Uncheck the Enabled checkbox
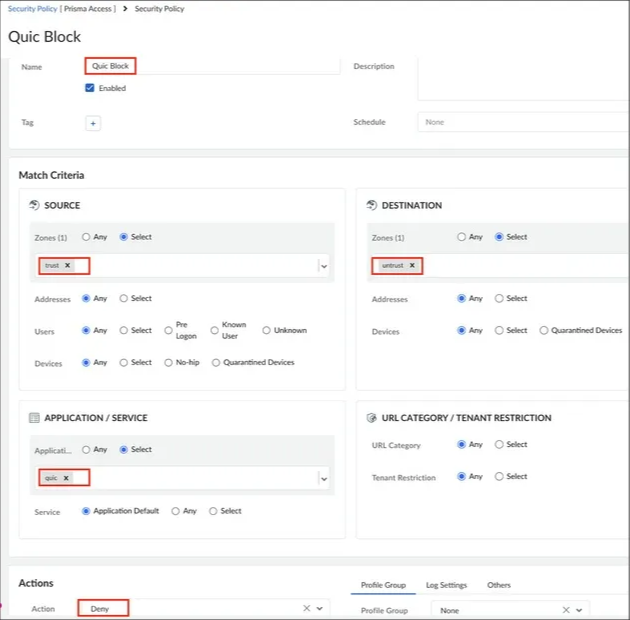 point(90,88)
